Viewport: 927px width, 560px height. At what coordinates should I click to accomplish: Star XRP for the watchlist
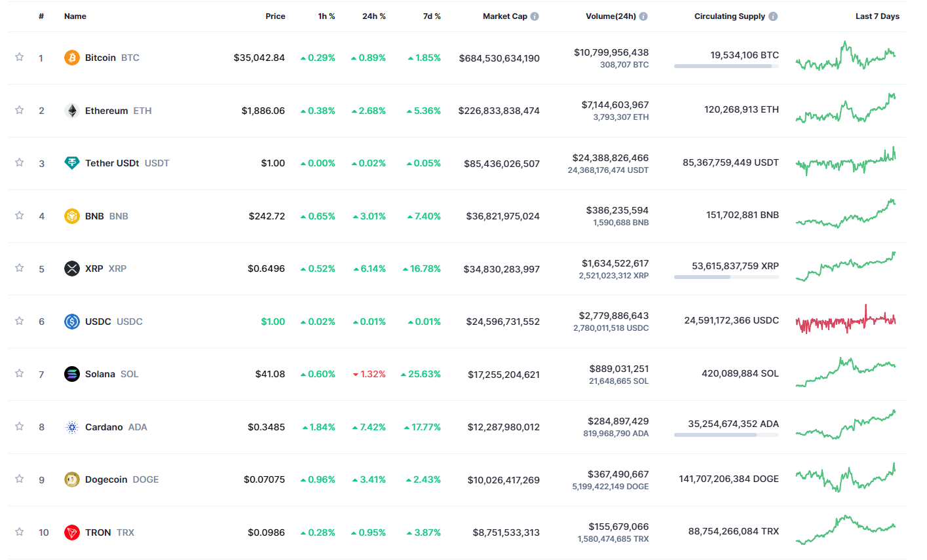click(20, 268)
